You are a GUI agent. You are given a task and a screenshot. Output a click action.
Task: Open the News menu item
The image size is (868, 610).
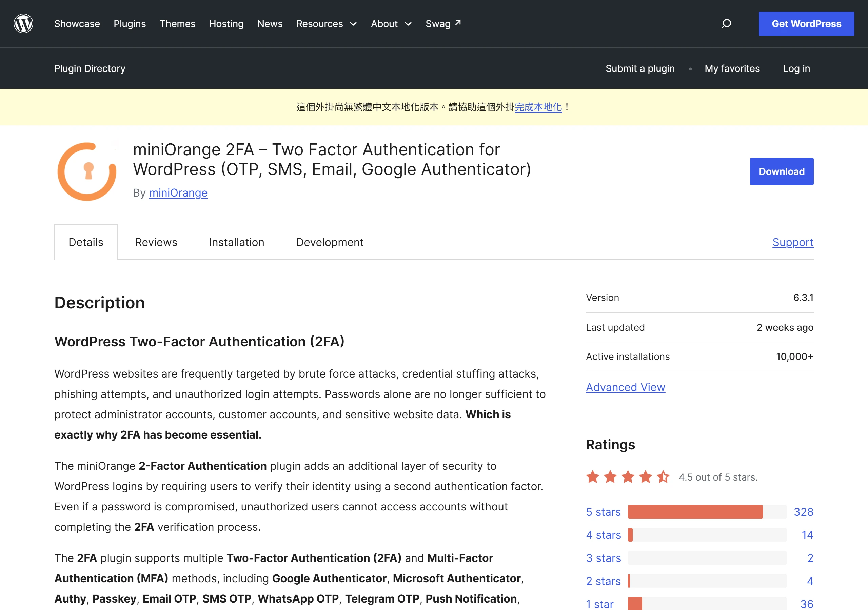[270, 24]
